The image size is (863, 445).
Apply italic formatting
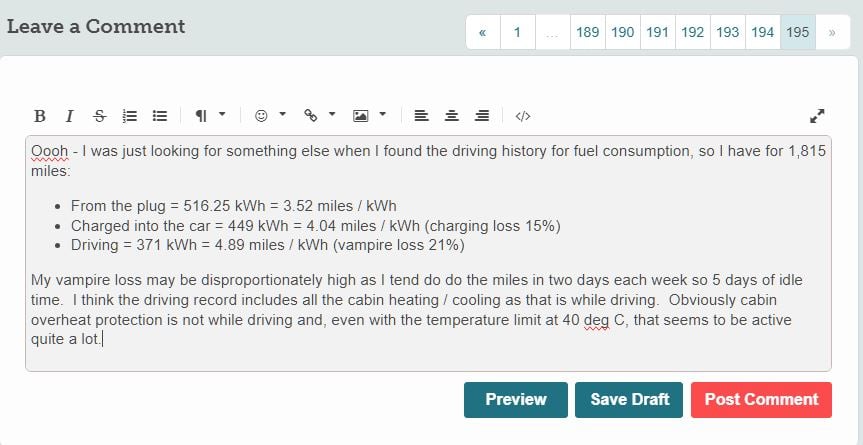(x=69, y=116)
